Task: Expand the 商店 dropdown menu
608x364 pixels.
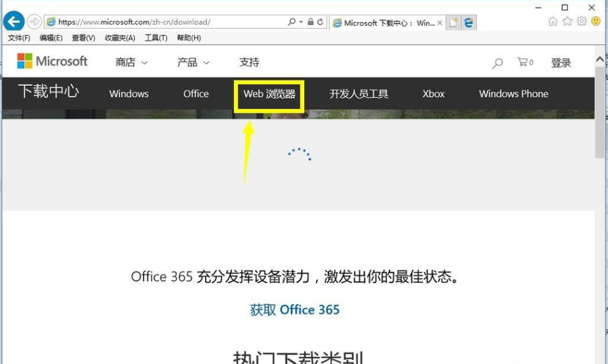Action: (132, 62)
